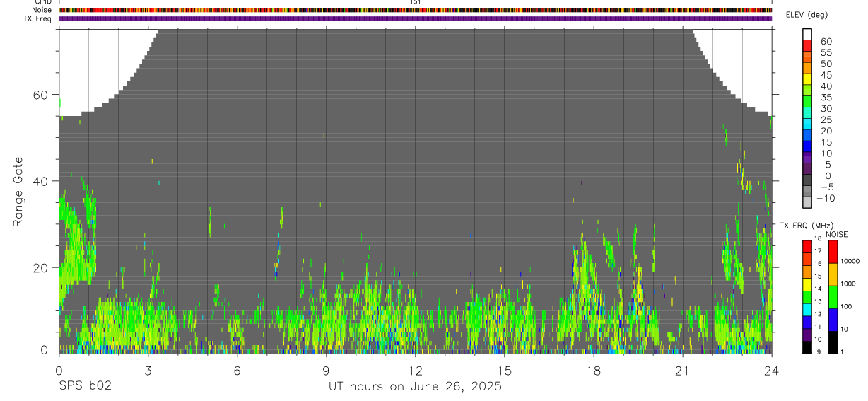
Task: Click the 25 label on ELEV scale
Action: click(826, 120)
